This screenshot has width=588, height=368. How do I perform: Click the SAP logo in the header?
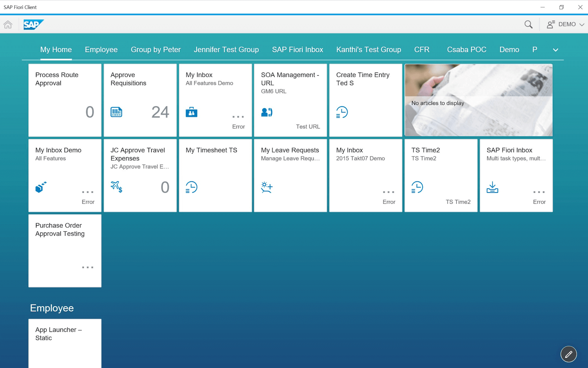click(33, 24)
